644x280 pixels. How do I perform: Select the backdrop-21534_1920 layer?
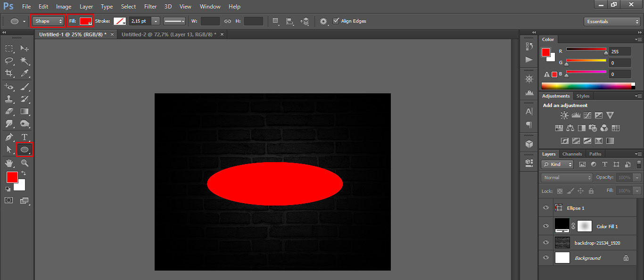point(597,243)
